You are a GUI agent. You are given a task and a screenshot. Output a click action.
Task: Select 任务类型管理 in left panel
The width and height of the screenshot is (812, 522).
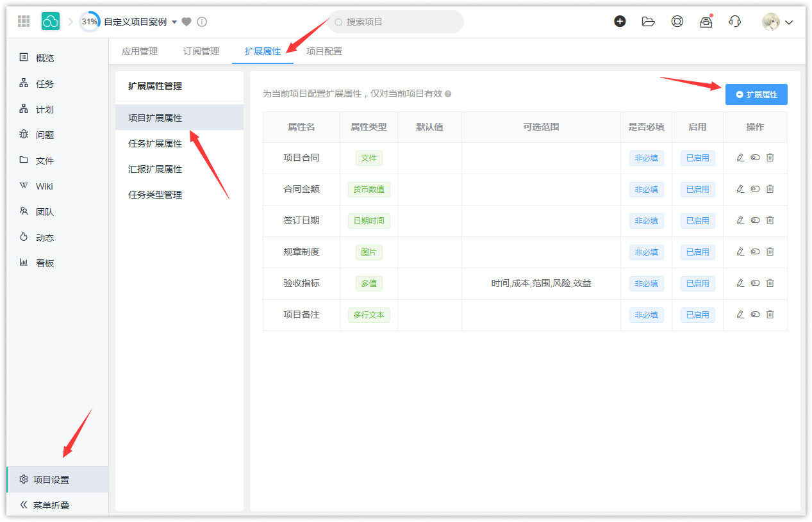pyautogui.click(x=179, y=195)
